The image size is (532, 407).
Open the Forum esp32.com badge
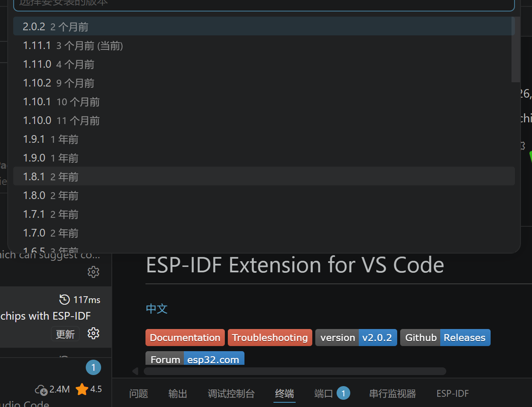point(195,358)
